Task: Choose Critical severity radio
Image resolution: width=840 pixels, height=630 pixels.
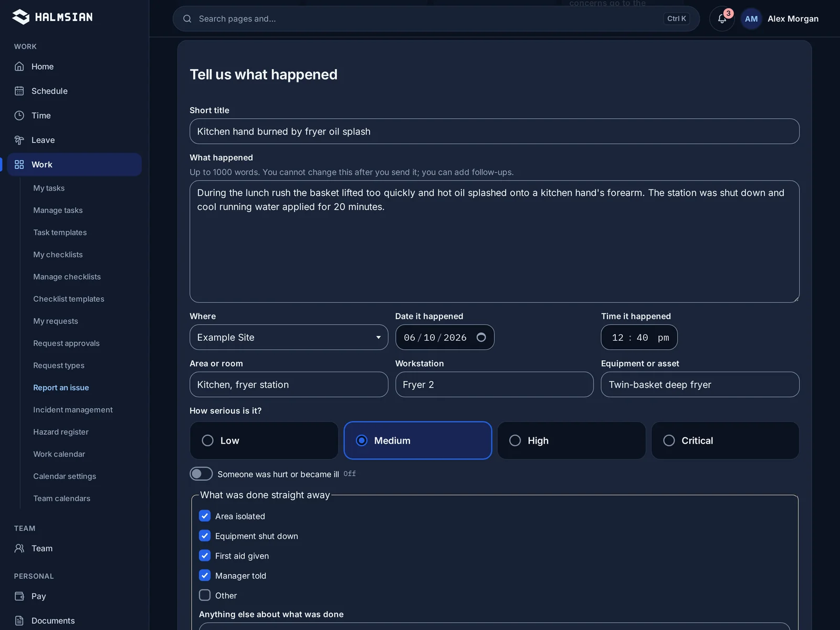Action: tap(669, 440)
